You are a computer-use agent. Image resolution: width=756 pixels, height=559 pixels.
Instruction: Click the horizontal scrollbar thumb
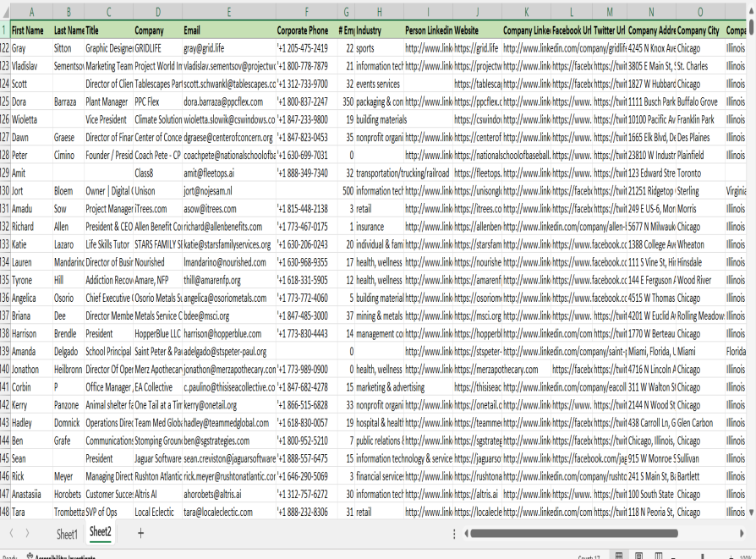click(574, 534)
